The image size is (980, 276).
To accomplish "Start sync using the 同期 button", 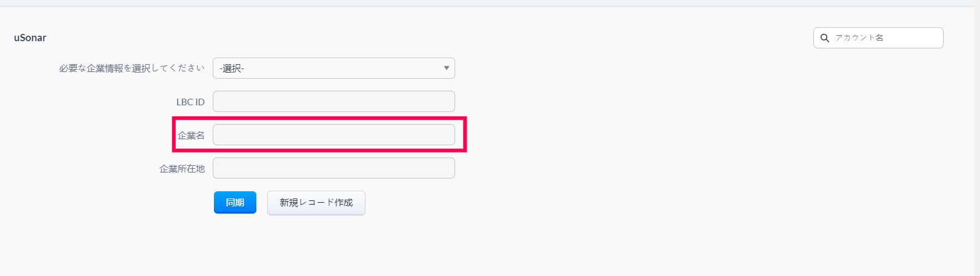I will click(x=235, y=203).
